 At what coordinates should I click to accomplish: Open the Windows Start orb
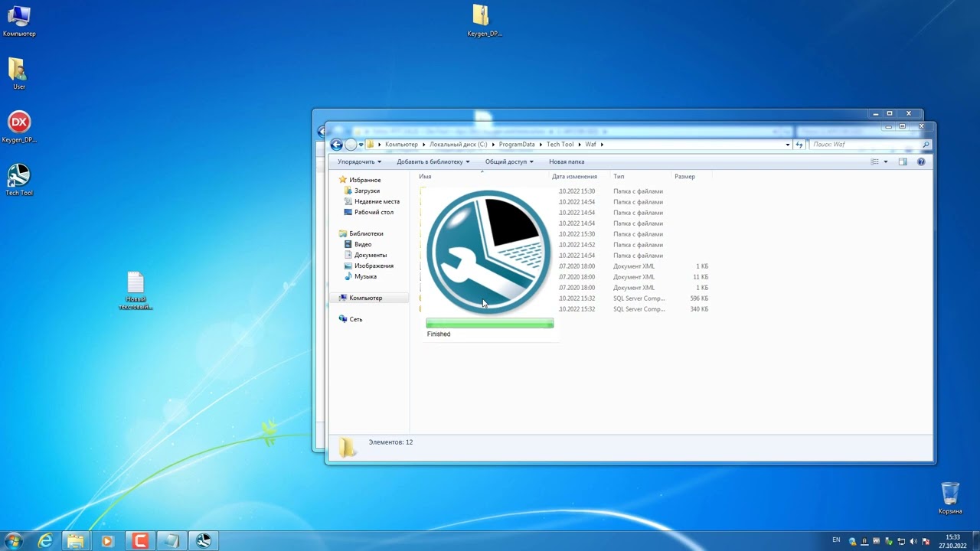pyautogui.click(x=13, y=541)
